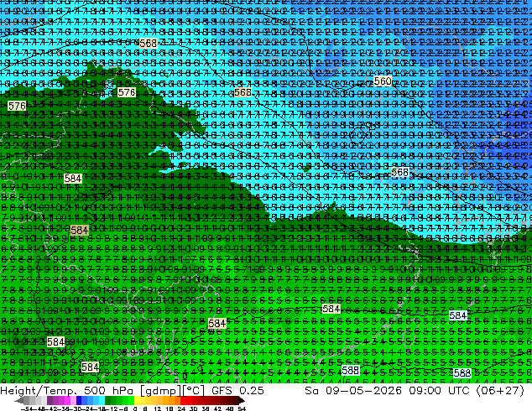
Task: Click the '54' maximum scale value
Action: pyautogui.click(x=241, y=408)
